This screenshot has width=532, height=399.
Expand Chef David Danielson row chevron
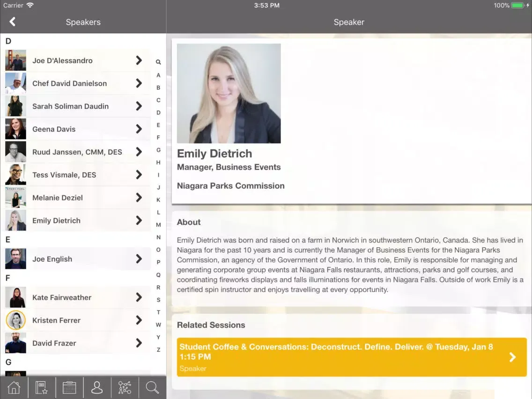point(139,83)
